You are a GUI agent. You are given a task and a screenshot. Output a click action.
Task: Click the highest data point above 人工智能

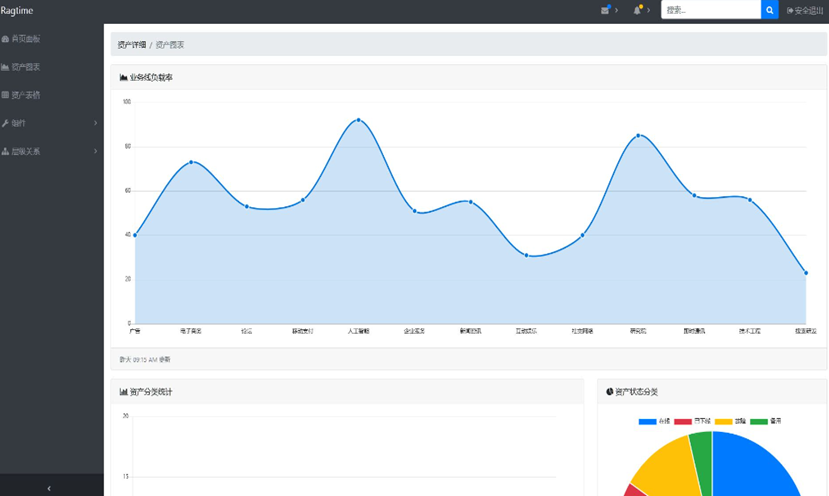pyautogui.click(x=358, y=120)
